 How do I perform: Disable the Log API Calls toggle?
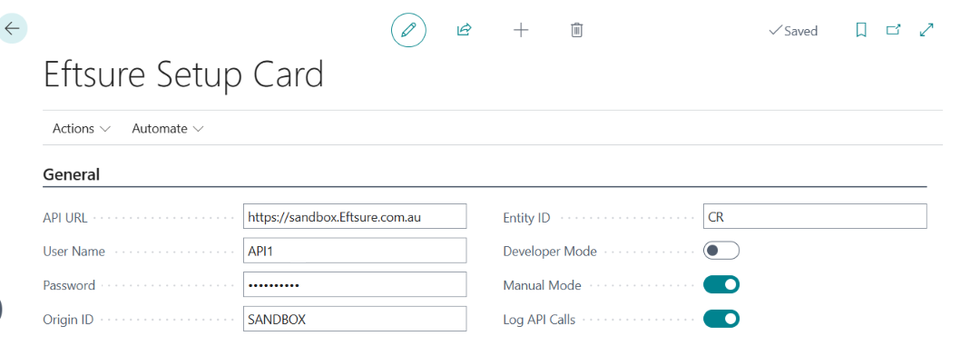(721, 319)
